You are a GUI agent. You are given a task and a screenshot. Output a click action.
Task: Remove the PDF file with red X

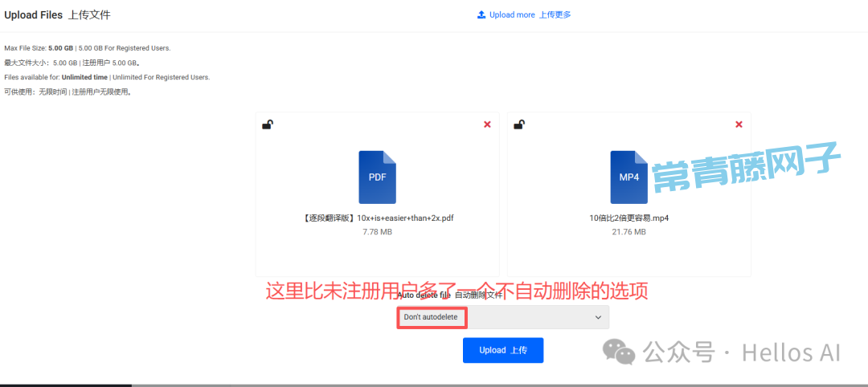(487, 124)
